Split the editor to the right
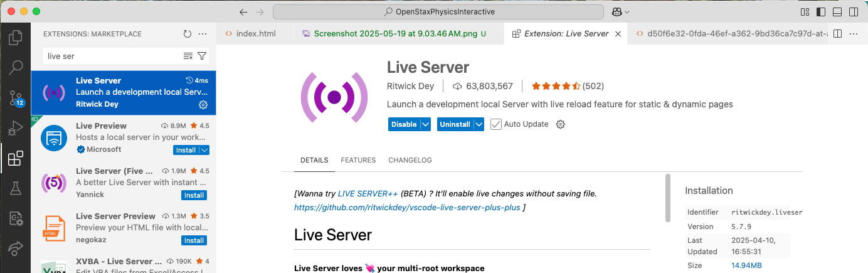The height and width of the screenshot is (273, 868). pyautogui.click(x=837, y=34)
